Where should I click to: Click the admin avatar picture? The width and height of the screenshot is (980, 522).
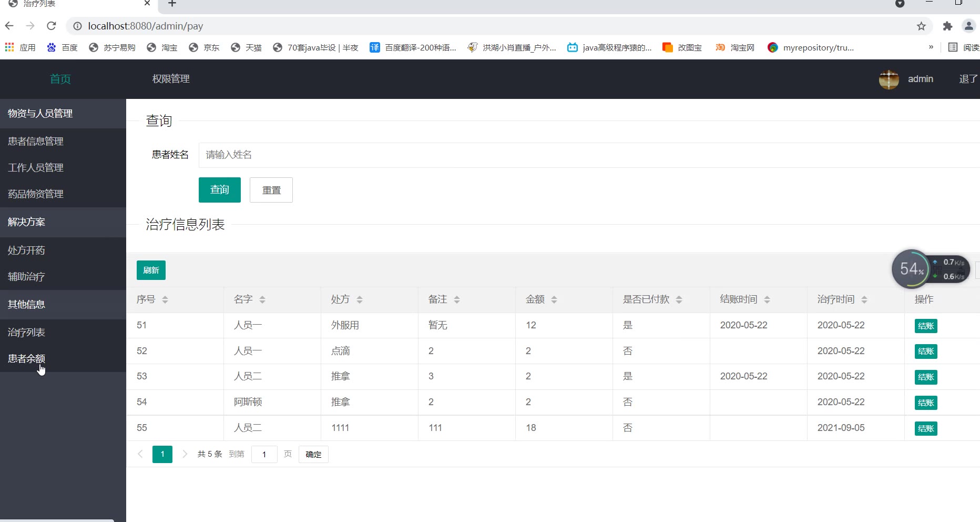(x=889, y=79)
